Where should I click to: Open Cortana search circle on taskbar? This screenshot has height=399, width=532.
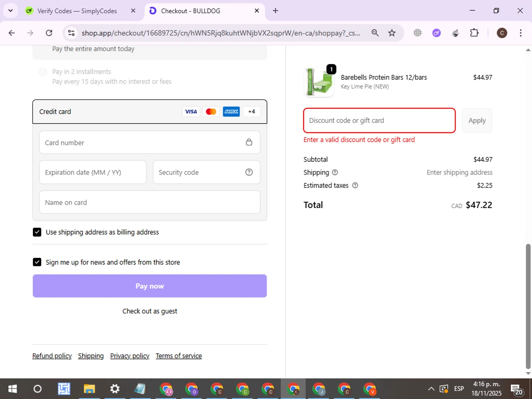tap(38, 389)
